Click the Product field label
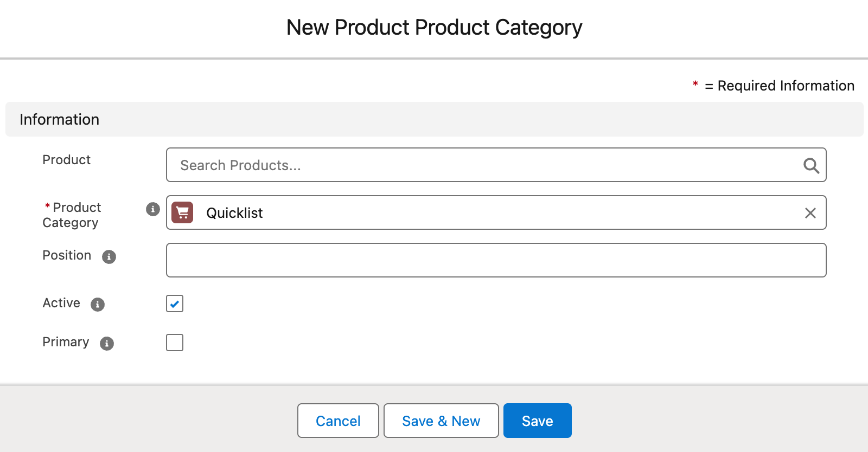 [x=67, y=160]
